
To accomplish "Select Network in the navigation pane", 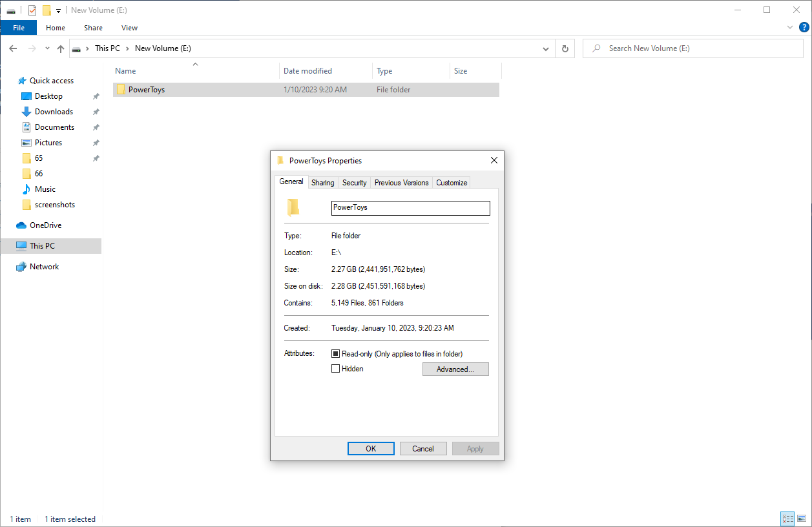I will [x=44, y=267].
